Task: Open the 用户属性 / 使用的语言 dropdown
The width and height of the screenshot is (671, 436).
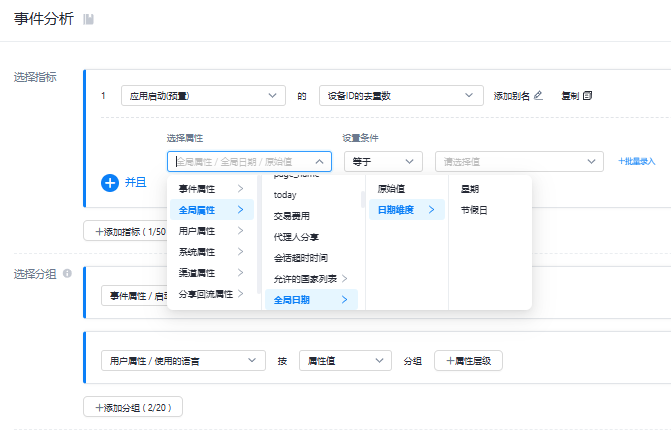Action: pyautogui.click(x=183, y=361)
